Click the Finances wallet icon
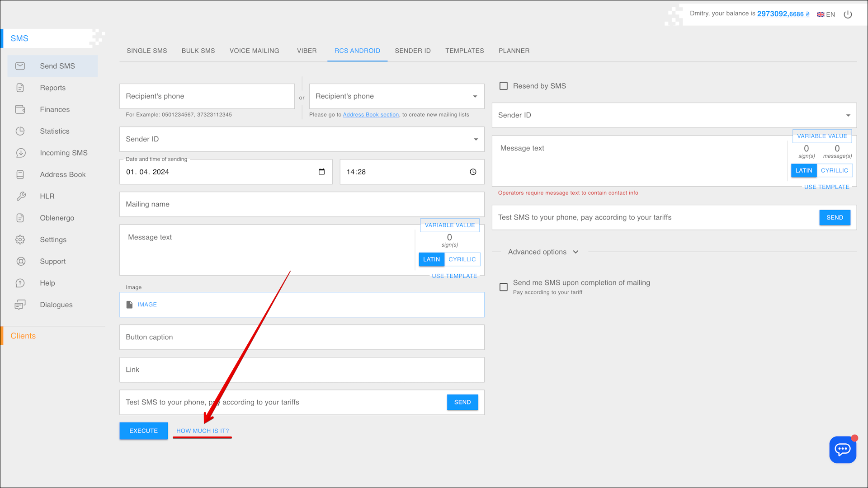The image size is (868, 488). point(20,109)
